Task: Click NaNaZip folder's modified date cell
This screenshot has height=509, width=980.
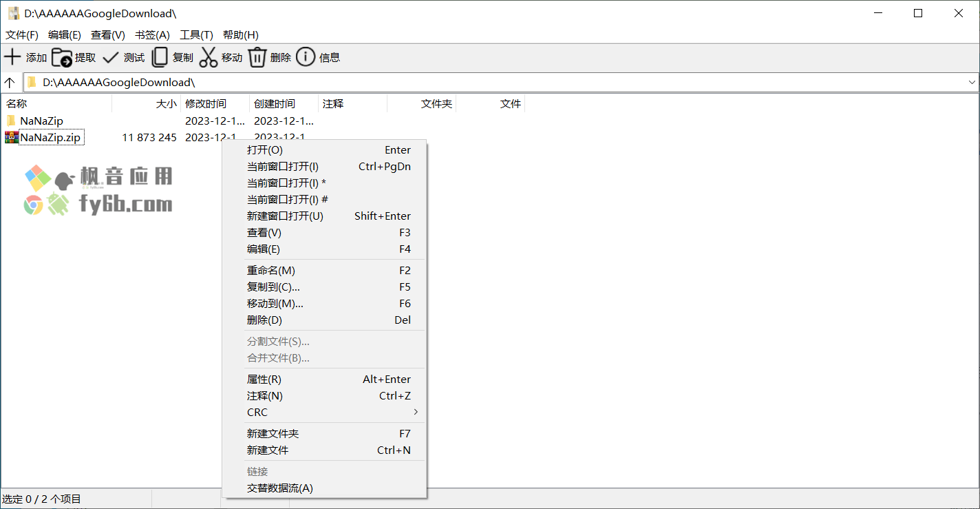Action: [215, 121]
